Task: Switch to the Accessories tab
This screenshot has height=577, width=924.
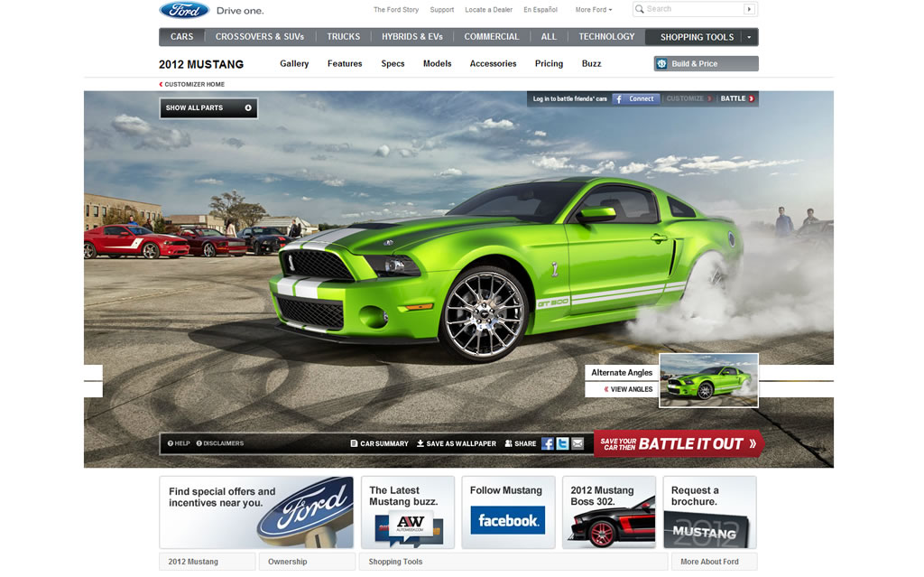Action: (493, 64)
